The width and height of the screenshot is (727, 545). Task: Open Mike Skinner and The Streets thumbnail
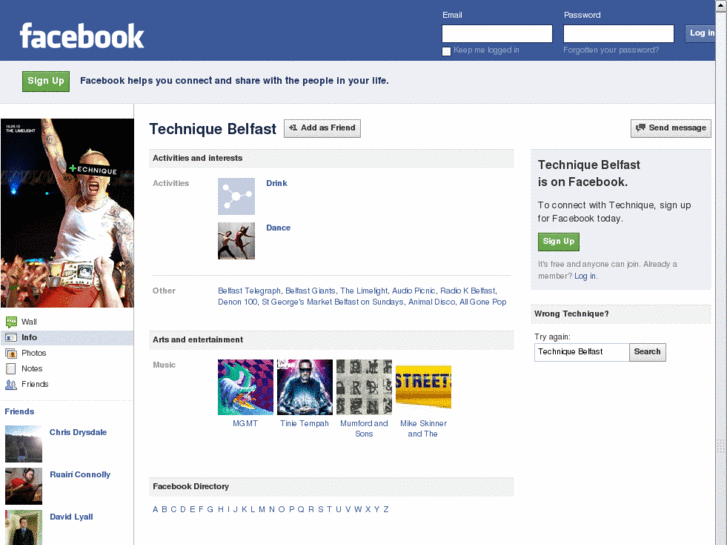[423, 387]
